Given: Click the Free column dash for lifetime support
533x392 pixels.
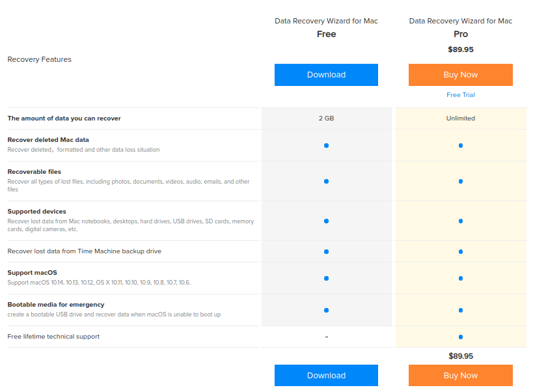Looking at the screenshot, I should tap(326, 337).
